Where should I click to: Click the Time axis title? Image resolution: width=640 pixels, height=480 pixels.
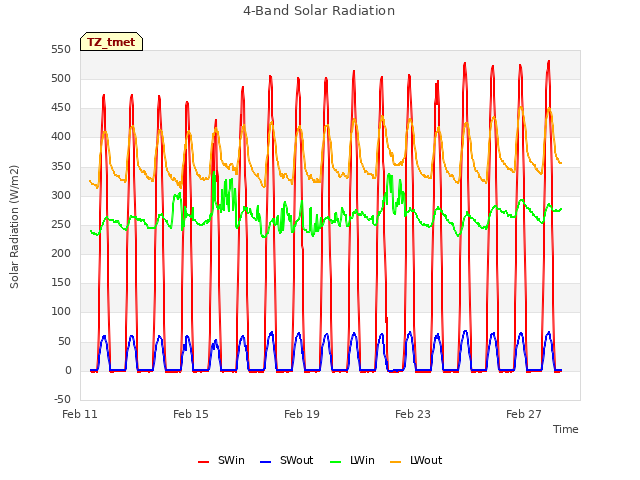pos(566,429)
